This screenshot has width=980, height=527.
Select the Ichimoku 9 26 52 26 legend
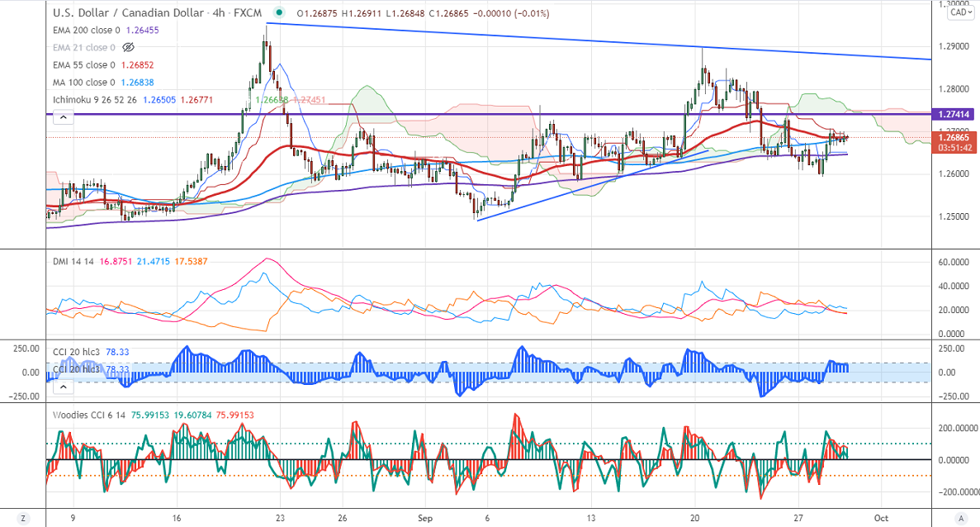(x=95, y=100)
